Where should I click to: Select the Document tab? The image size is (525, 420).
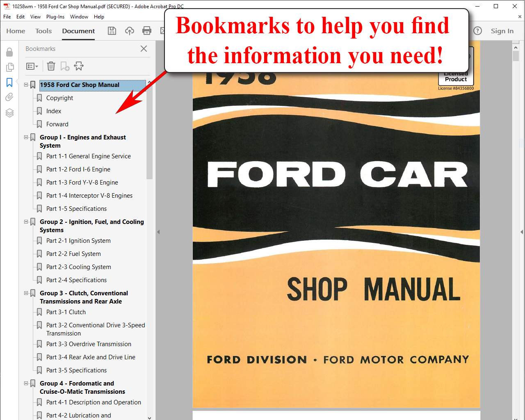point(78,31)
